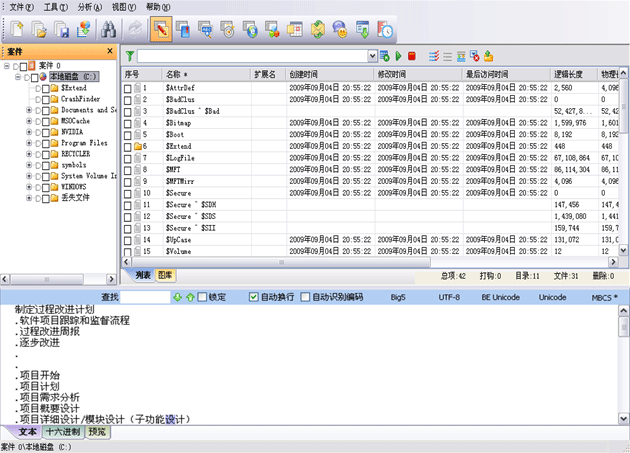Switch to the 十六进制 tab
Image resolution: width=630 pixels, height=453 pixels.
[x=63, y=432]
